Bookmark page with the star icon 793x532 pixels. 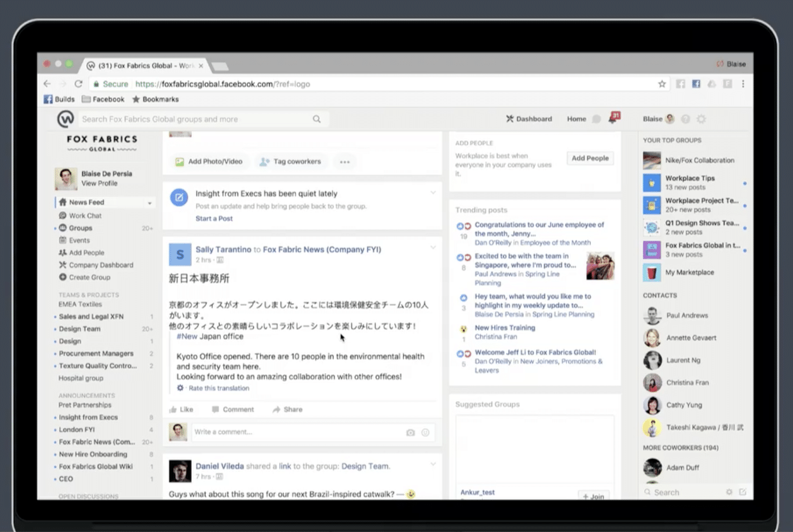pos(662,84)
